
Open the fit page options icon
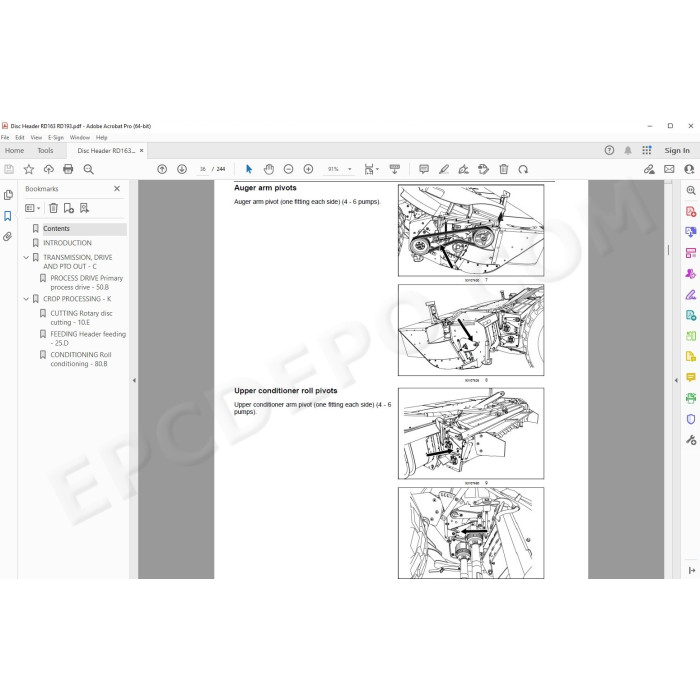click(371, 169)
